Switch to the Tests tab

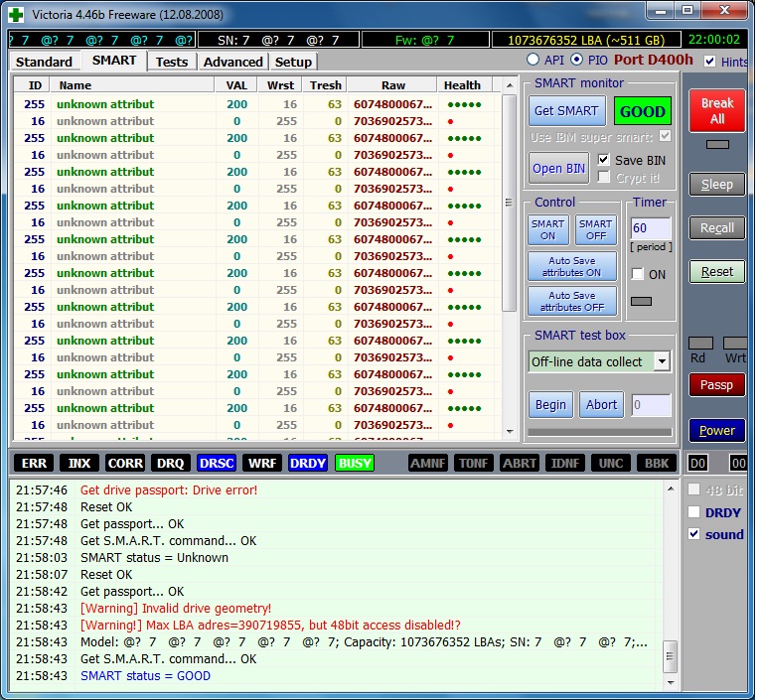click(x=171, y=62)
